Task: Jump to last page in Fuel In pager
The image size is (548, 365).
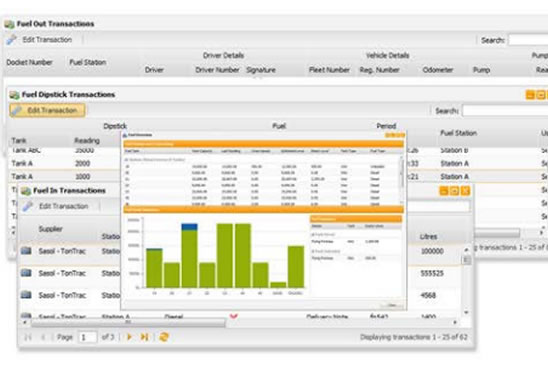Action: pyautogui.click(x=144, y=337)
